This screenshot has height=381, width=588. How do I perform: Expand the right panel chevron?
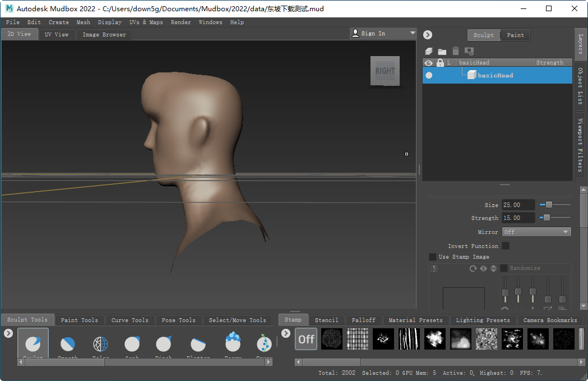427,34
